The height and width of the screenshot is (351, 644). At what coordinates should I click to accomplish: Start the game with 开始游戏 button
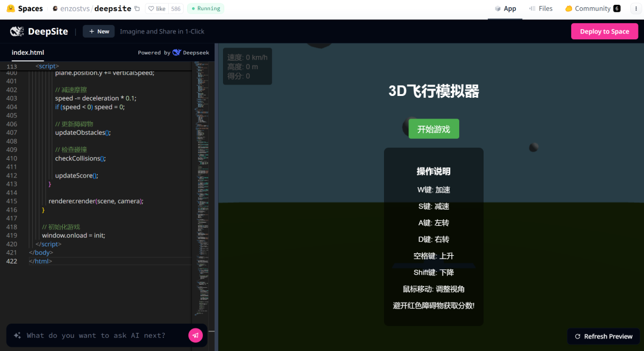(x=434, y=129)
